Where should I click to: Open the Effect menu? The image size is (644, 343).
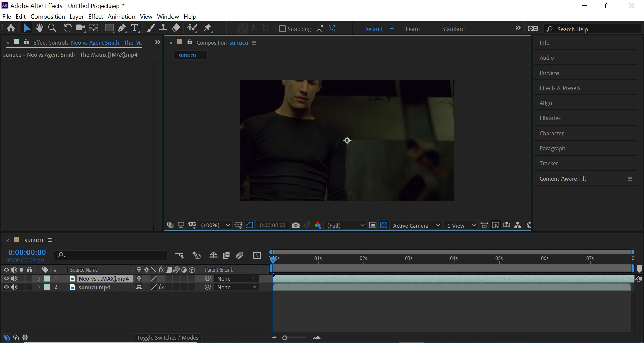pyautogui.click(x=96, y=16)
